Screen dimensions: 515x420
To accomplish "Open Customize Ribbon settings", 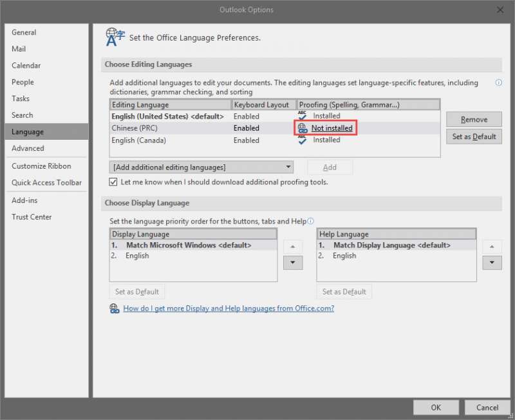I will click(46, 166).
